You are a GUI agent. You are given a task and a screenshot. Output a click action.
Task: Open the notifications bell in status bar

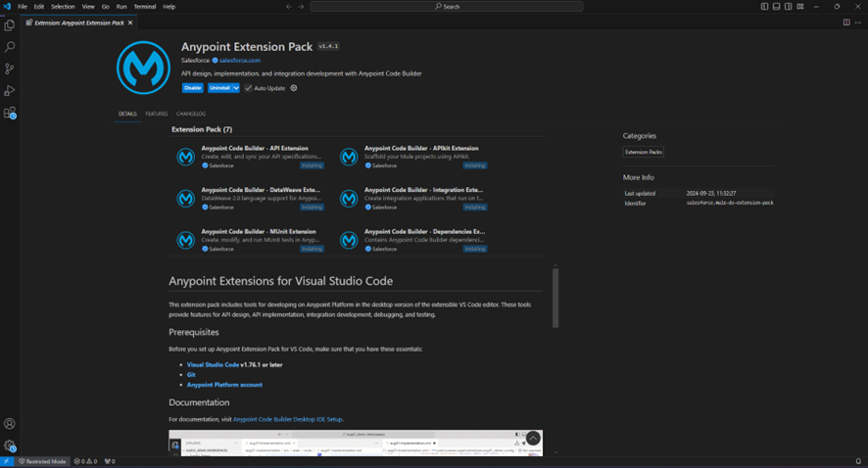(x=858, y=461)
